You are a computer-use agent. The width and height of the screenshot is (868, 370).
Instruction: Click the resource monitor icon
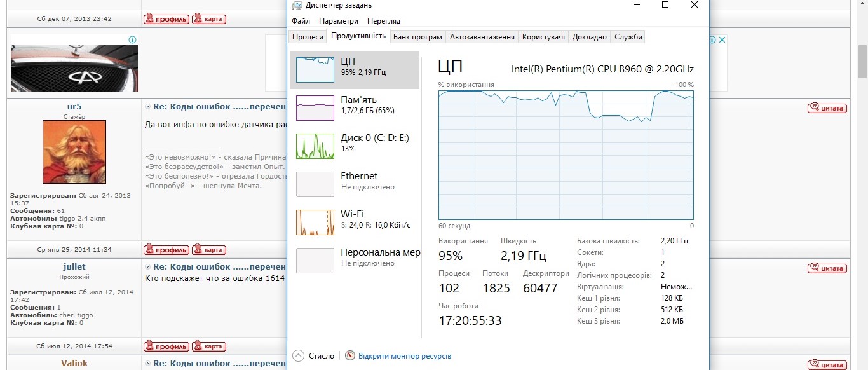[x=350, y=355]
